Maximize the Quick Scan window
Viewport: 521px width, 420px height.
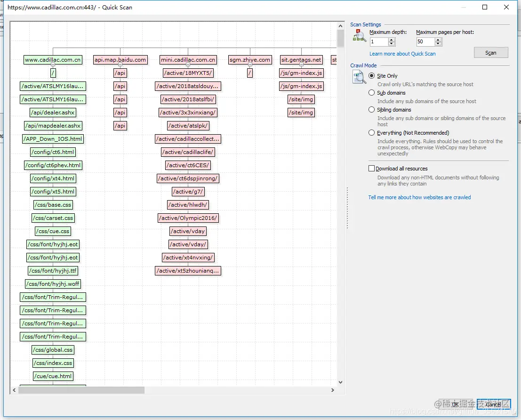click(485, 7)
